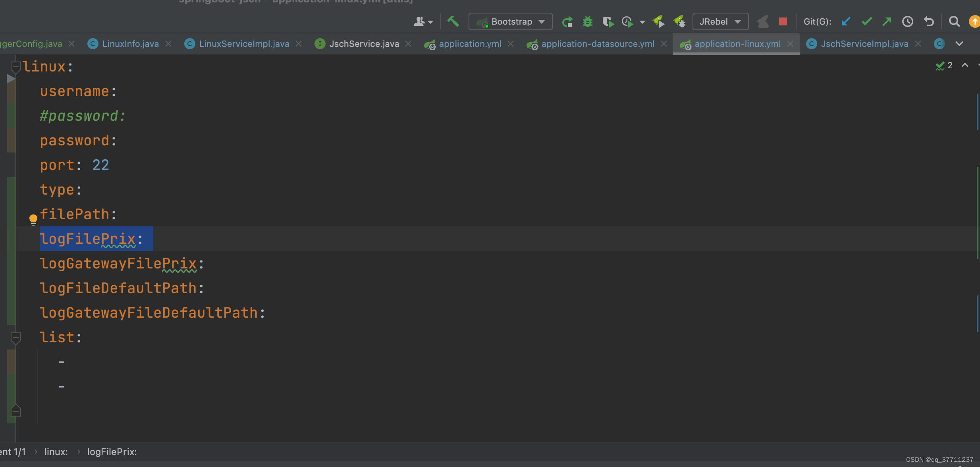
Task: Open Search Everywhere magnifier
Action: click(954, 21)
